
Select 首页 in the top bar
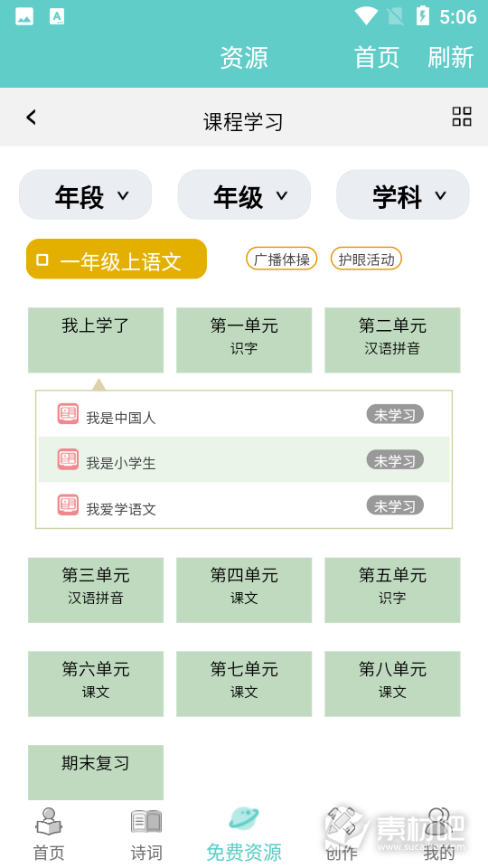click(377, 58)
